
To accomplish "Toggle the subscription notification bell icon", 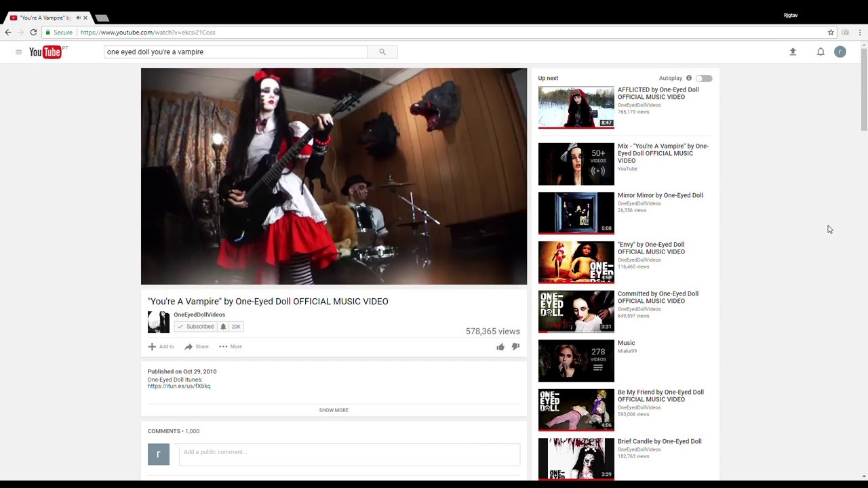I will [223, 327].
